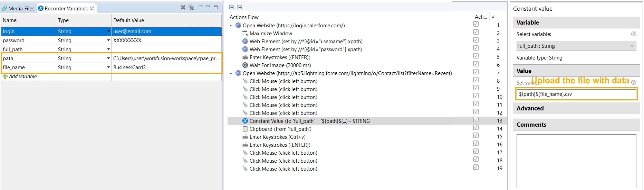The height and width of the screenshot is (190, 644).
Task: Open Type dropdown for login variable
Action: coord(108,31)
